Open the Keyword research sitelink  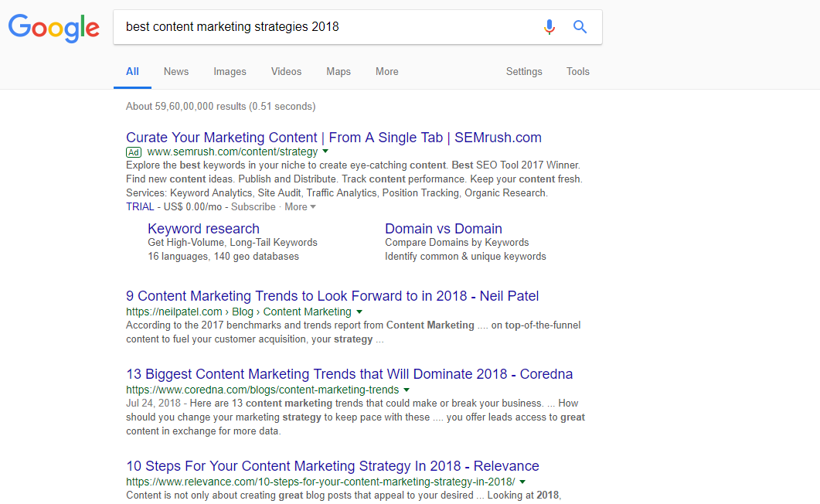203,229
